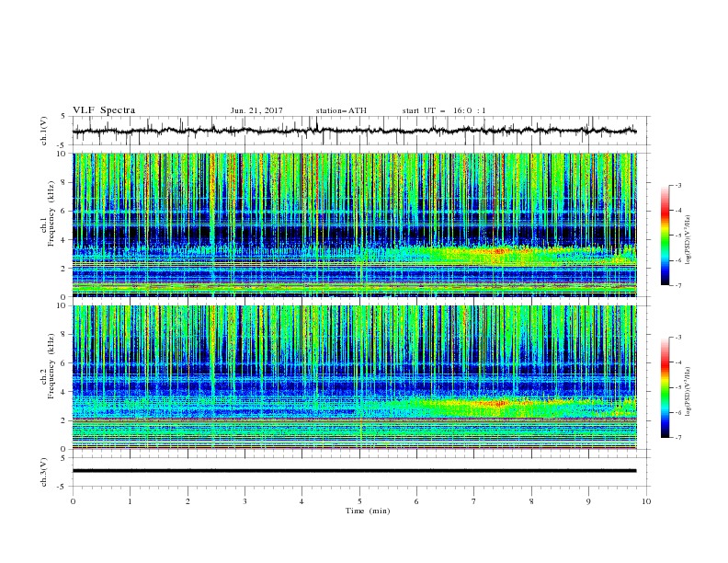The height and width of the screenshot is (563, 728).
Task: Click the "-7" label on ch.2 color bar
Action: [677, 437]
